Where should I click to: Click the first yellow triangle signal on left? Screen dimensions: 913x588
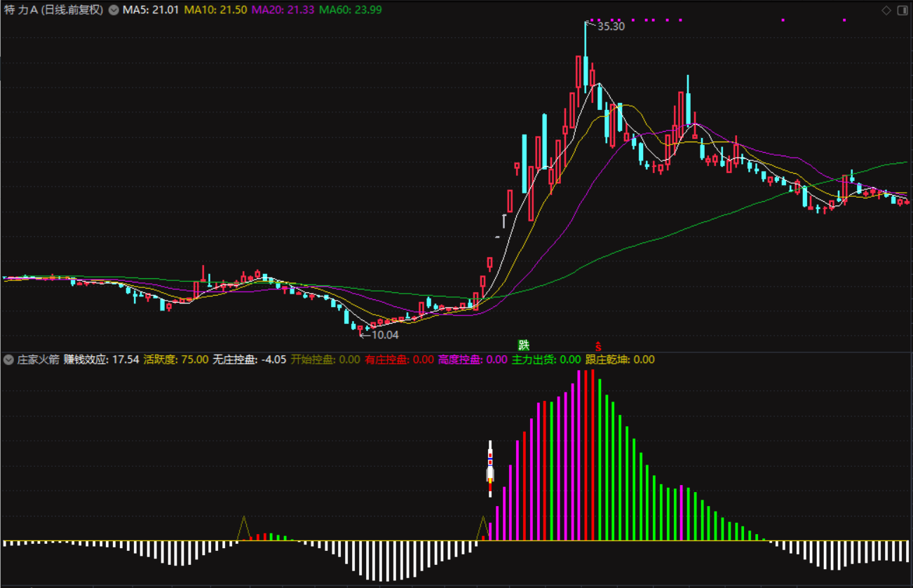tap(243, 529)
